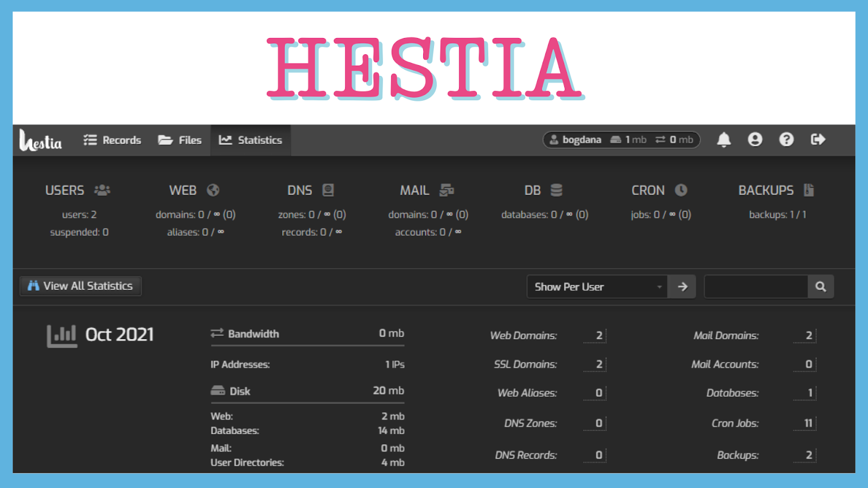Click the "records: 0 / ∞" text

312,232
